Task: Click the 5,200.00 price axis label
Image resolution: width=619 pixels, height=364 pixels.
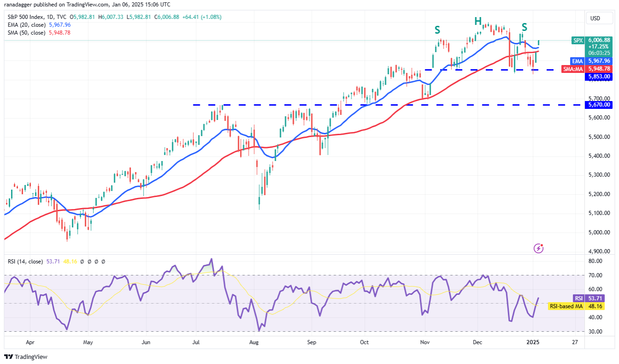Action: point(599,194)
